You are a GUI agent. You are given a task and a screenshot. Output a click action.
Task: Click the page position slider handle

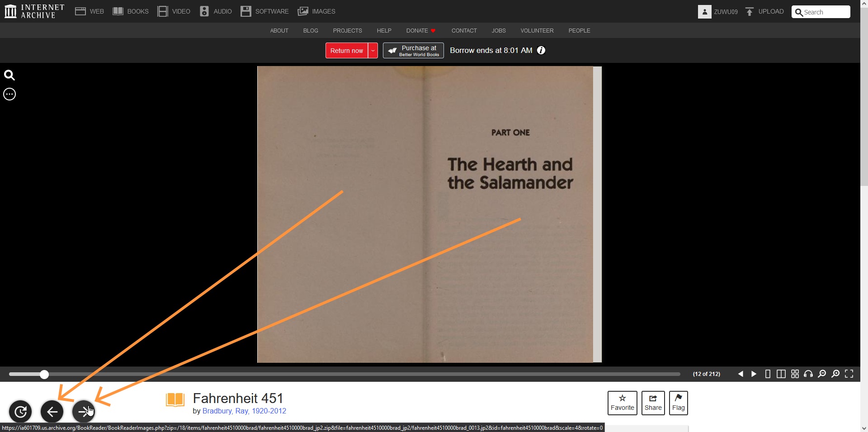click(44, 374)
